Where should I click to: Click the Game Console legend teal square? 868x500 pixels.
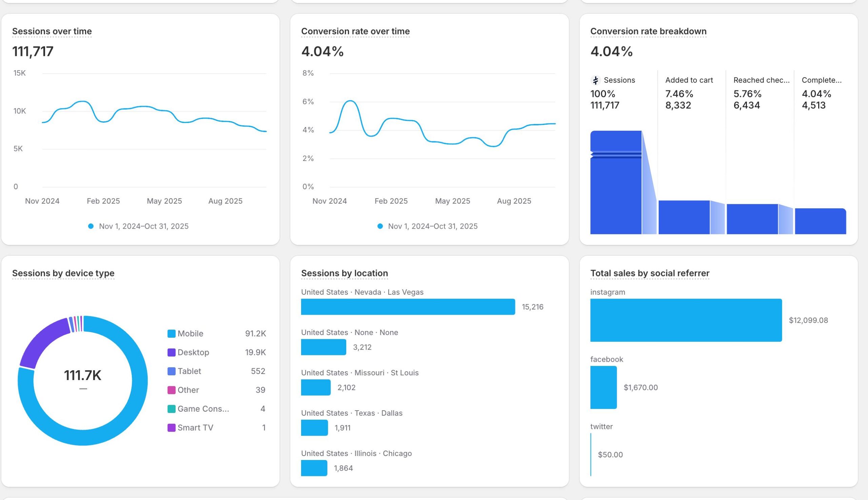171,409
